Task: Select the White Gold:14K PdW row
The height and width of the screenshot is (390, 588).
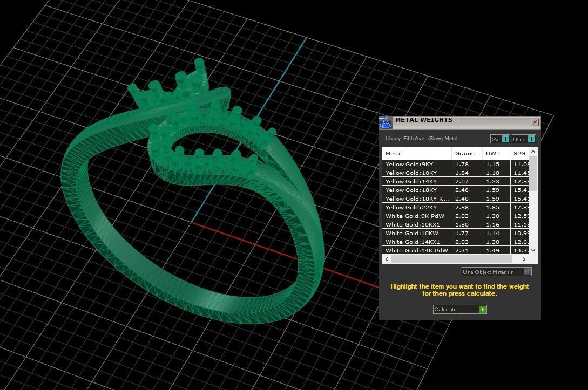Action: point(456,250)
